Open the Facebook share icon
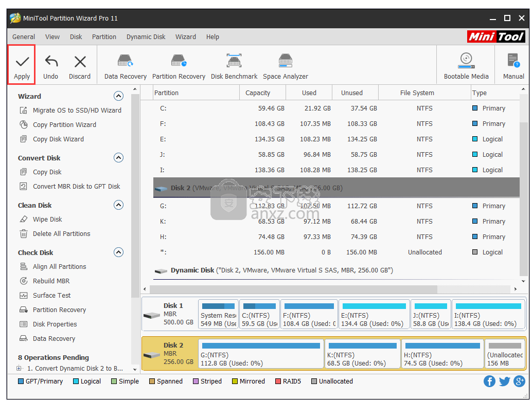The image size is (532, 401). (489, 381)
